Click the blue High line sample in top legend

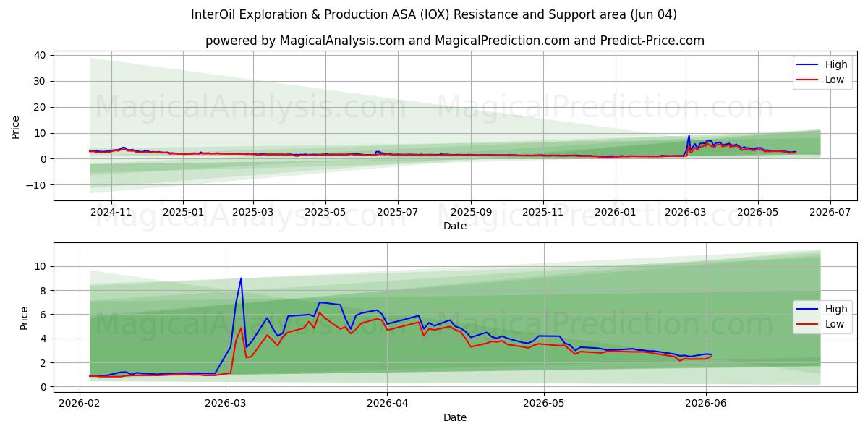808,65
